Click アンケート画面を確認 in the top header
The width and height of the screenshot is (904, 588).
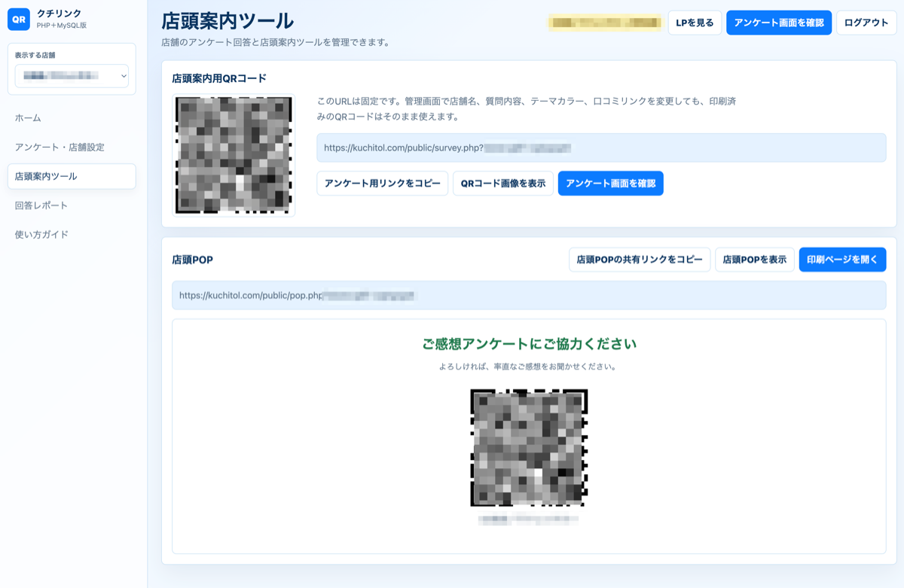pyautogui.click(x=779, y=23)
